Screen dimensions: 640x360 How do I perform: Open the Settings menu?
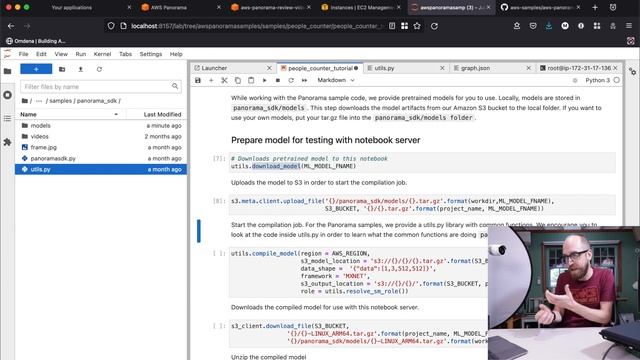click(x=151, y=54)
